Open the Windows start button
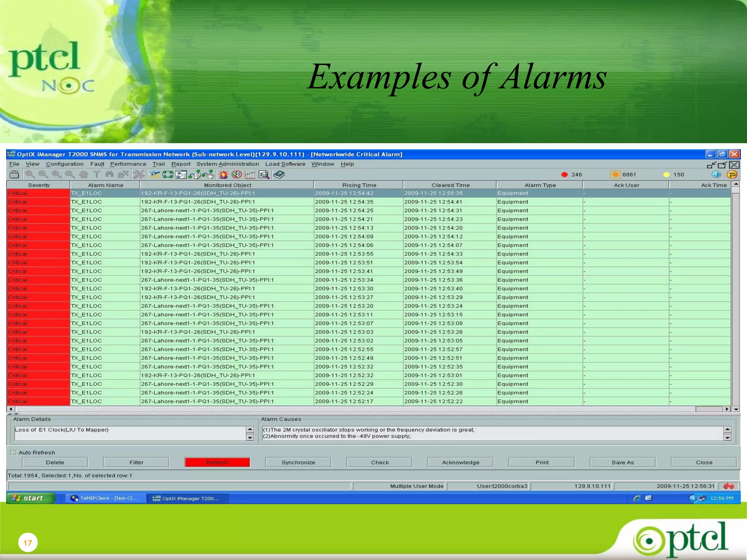This screenshot has width=747, height=560. point(31,498)
